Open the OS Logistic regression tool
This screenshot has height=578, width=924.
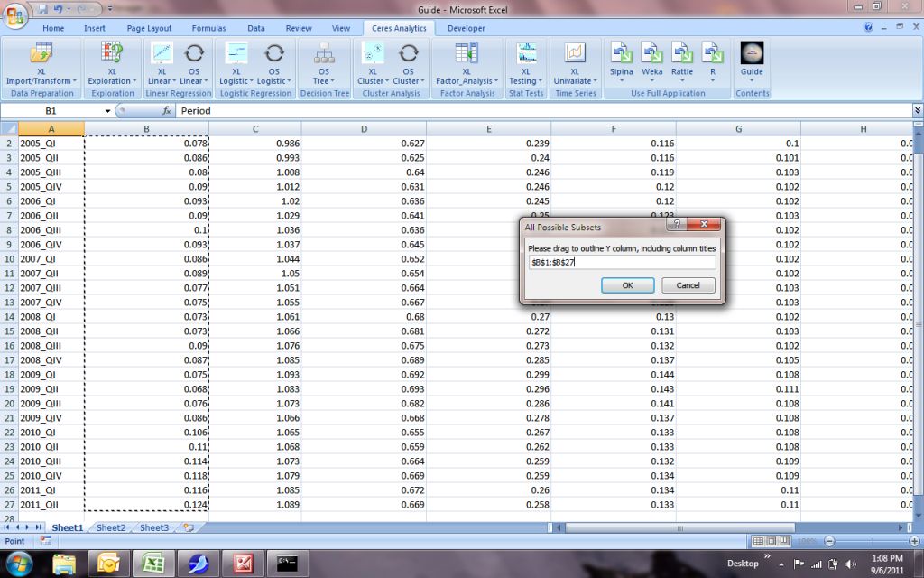coord(274,63)
